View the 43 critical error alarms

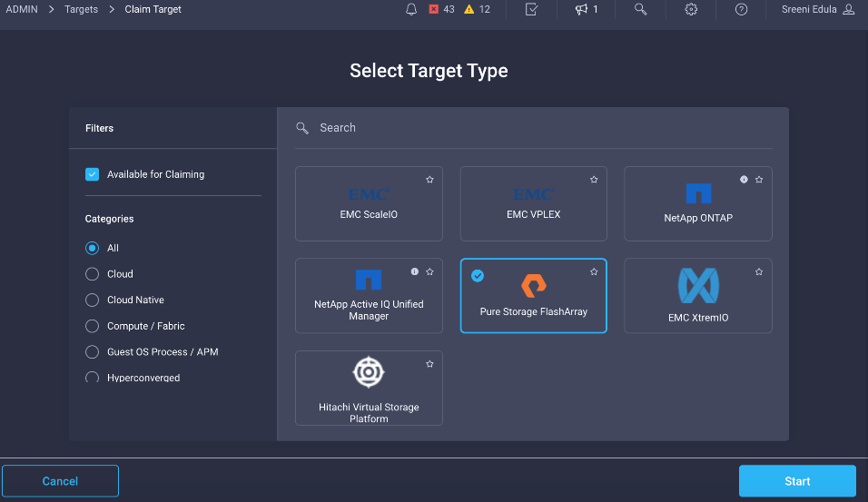coord(442,9)
